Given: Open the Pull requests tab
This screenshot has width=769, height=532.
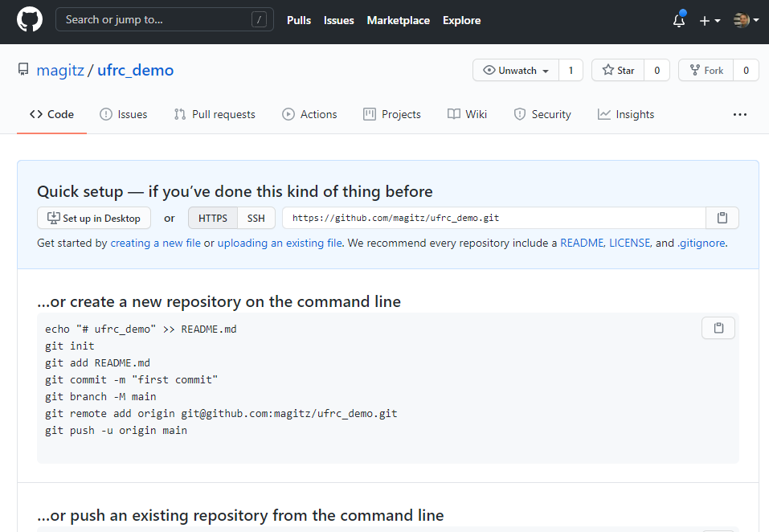Looking at the screenshot, I should (x=215, y=114).
